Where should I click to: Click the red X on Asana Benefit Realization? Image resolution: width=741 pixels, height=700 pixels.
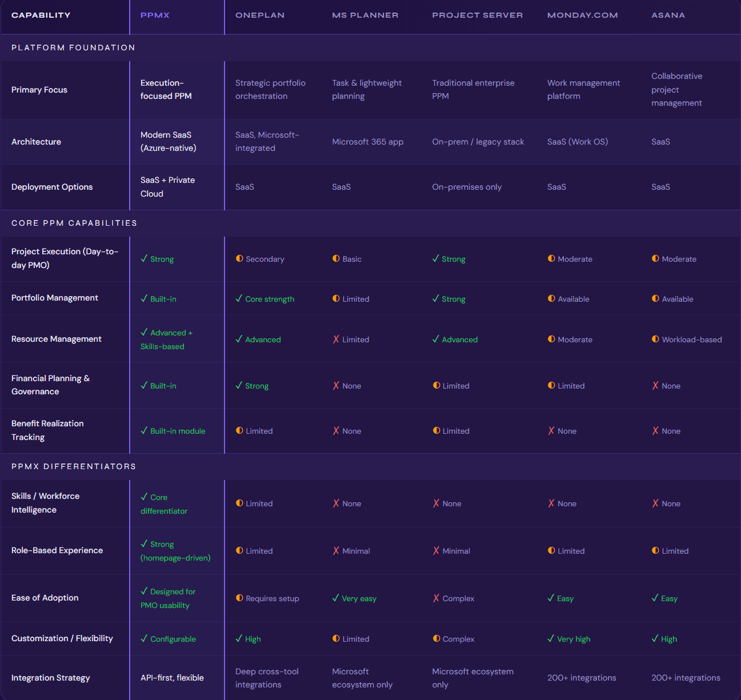click(655, 431)
